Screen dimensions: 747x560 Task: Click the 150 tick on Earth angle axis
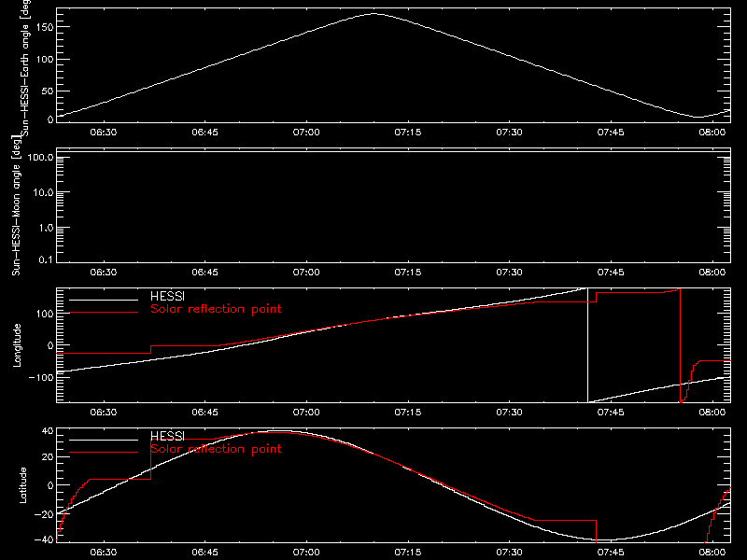[x=44, y=27]
